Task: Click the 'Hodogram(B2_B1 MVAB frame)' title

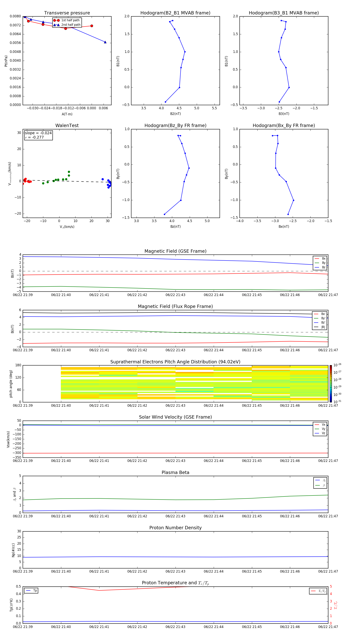Action: point(175,13)
